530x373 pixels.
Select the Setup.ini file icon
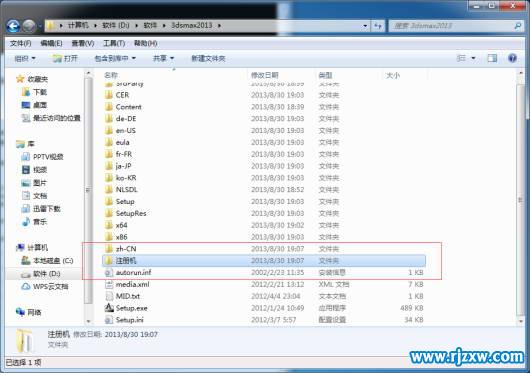click(x=109, y=320)
